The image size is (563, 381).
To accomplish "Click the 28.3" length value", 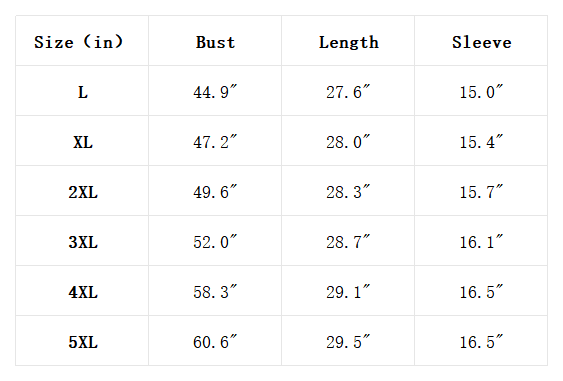I will pyautogui.click(x=348, y=192).
